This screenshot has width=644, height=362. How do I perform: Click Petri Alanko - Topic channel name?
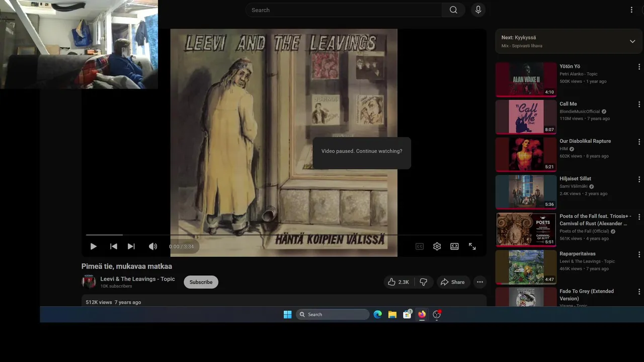[579, 74]
